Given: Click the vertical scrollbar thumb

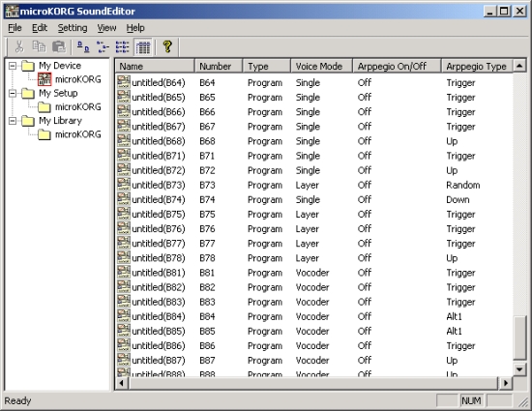Looking at the screenshot, I should click(519, 338).
